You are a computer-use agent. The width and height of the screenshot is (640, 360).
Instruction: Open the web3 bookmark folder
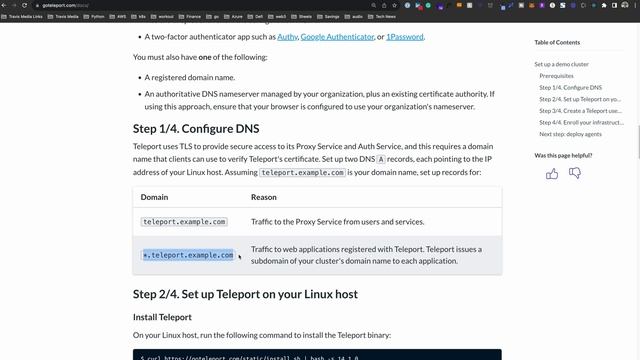(x=277, y=17)
